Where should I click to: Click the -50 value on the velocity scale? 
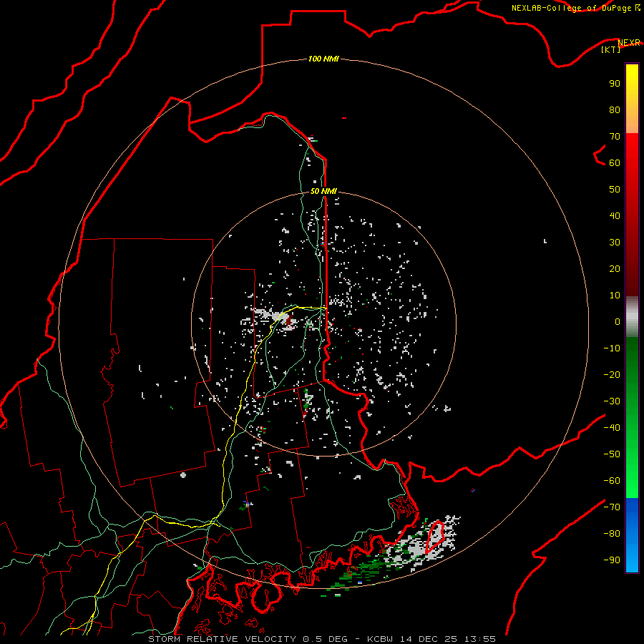tap(612, 454)
